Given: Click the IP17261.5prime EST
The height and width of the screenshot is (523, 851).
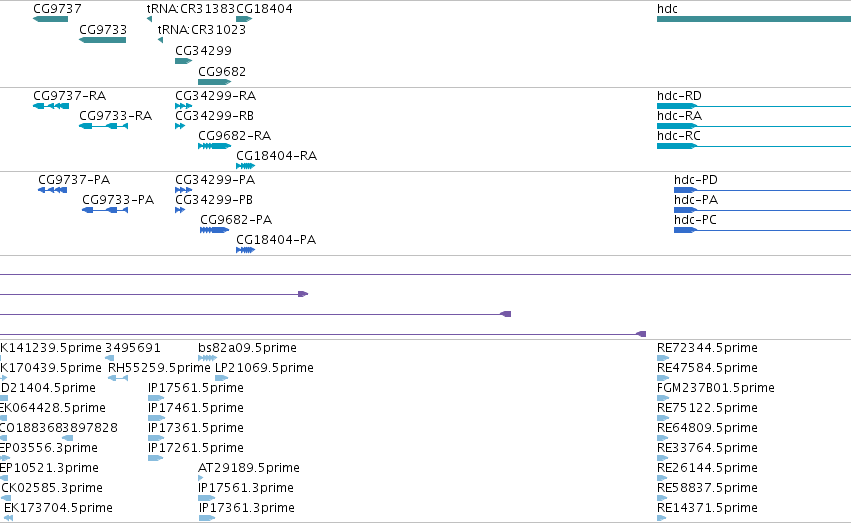Looking at the screenshot, I should point(155,459).
